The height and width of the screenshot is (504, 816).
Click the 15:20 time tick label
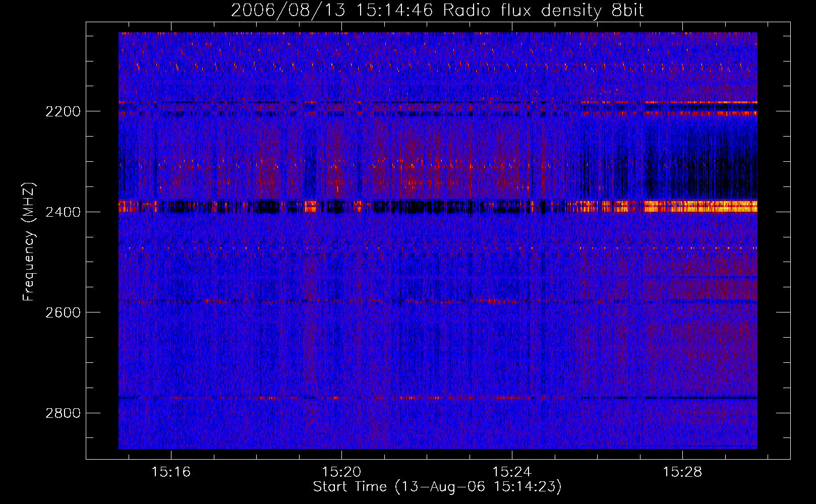click(x=341, y=472)
